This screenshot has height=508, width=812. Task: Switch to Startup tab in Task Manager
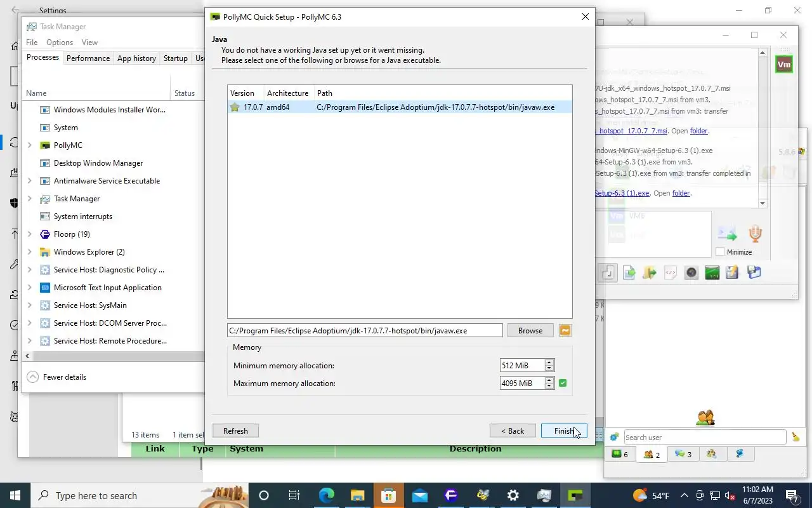[175, 58]
